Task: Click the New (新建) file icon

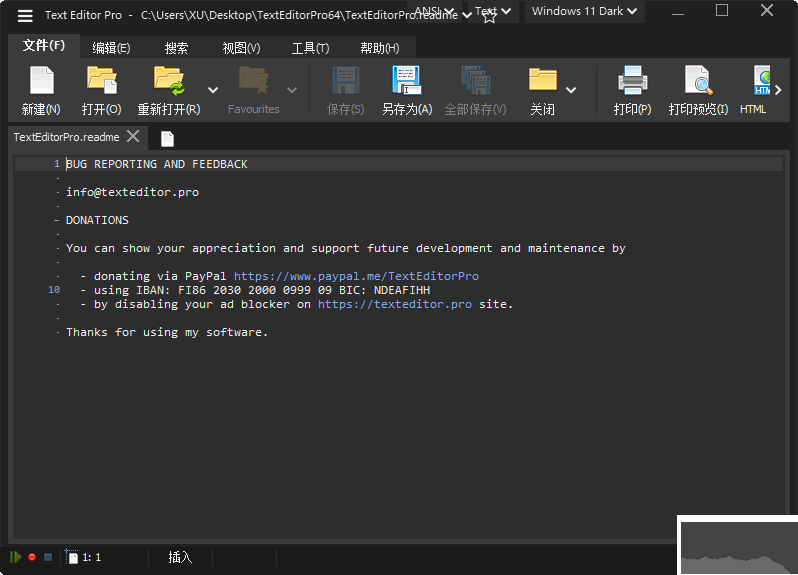Action: [x=41, y=82]
